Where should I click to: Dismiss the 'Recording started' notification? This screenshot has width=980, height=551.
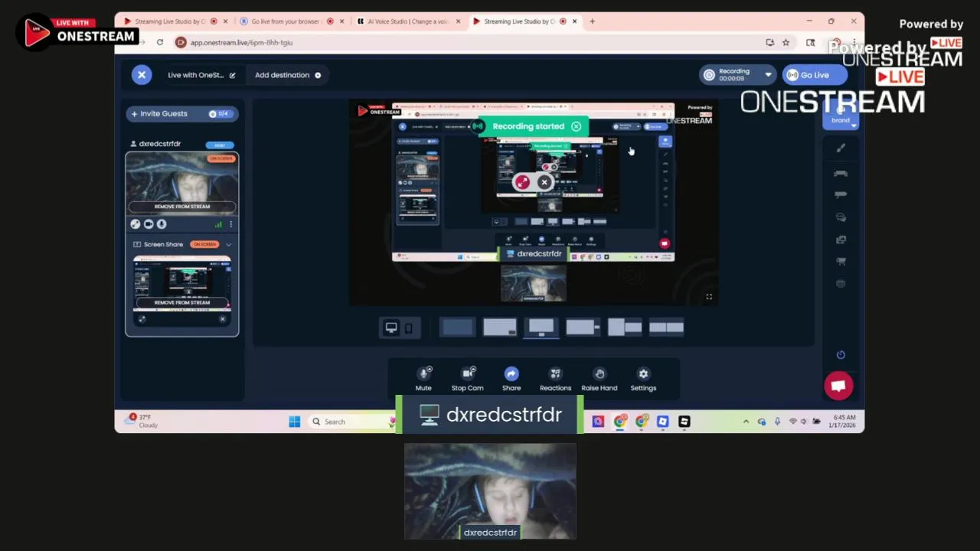(x=576, y=126)
